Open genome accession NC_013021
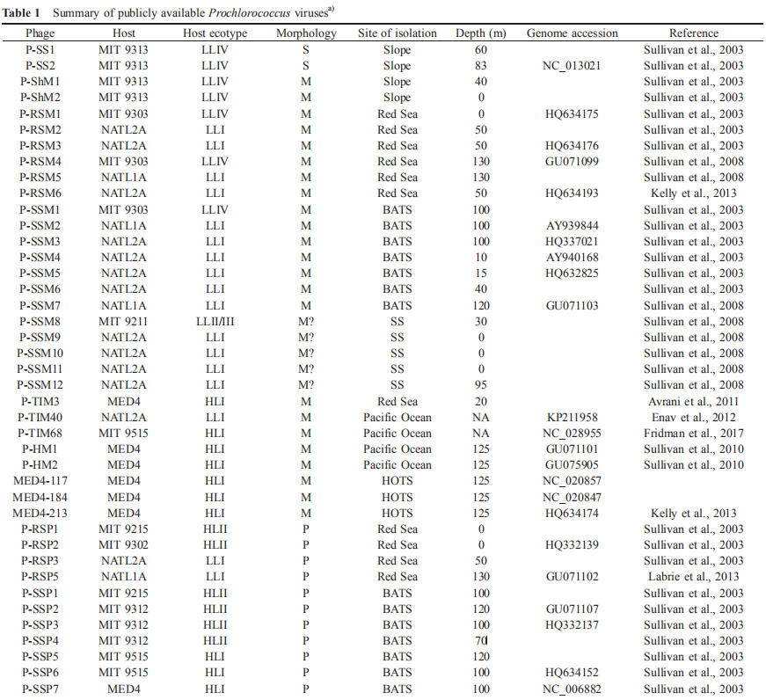Viewport: 766px width, 700px height. [x=572, y=66]
